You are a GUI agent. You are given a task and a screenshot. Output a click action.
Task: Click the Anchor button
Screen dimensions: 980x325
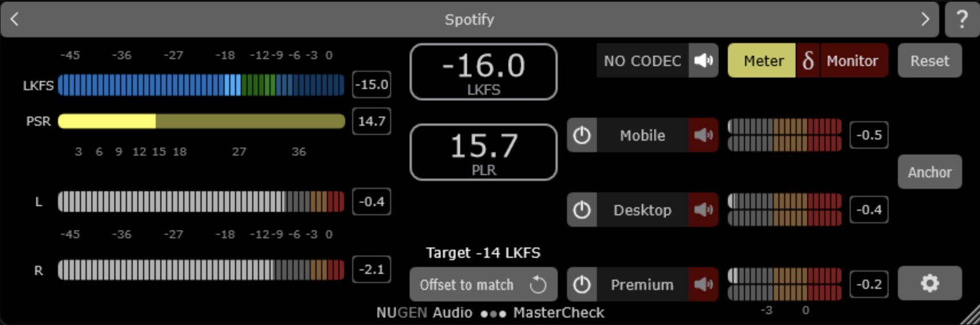(x=929, y=172)
